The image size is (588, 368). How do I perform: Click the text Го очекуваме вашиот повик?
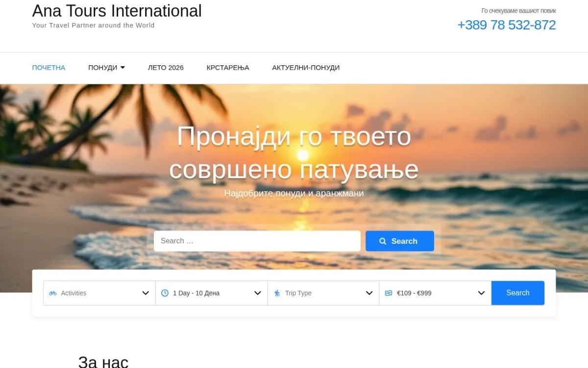click(519, 11)
